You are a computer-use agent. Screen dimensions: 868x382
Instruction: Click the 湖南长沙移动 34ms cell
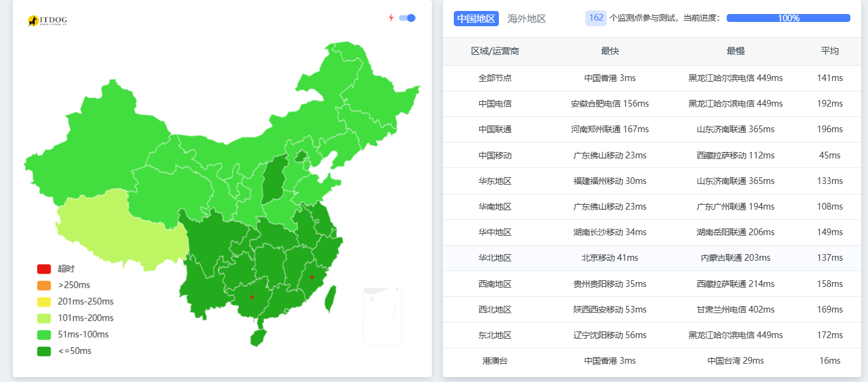(610, 232)
